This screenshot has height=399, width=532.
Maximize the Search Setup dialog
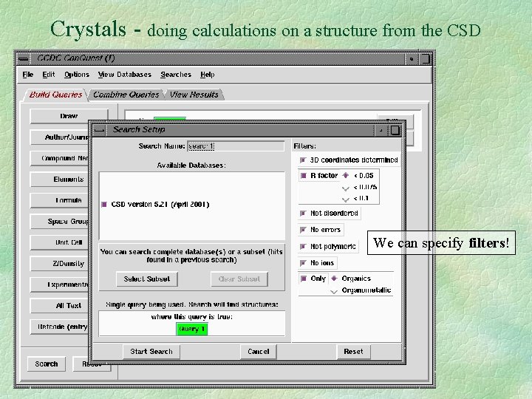coord(395,130)
